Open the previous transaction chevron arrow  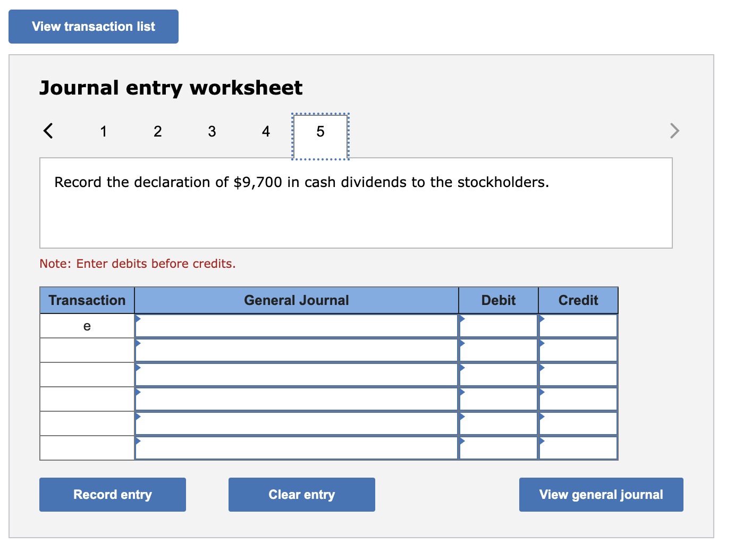pyautogui.click(x=48, y=131)
